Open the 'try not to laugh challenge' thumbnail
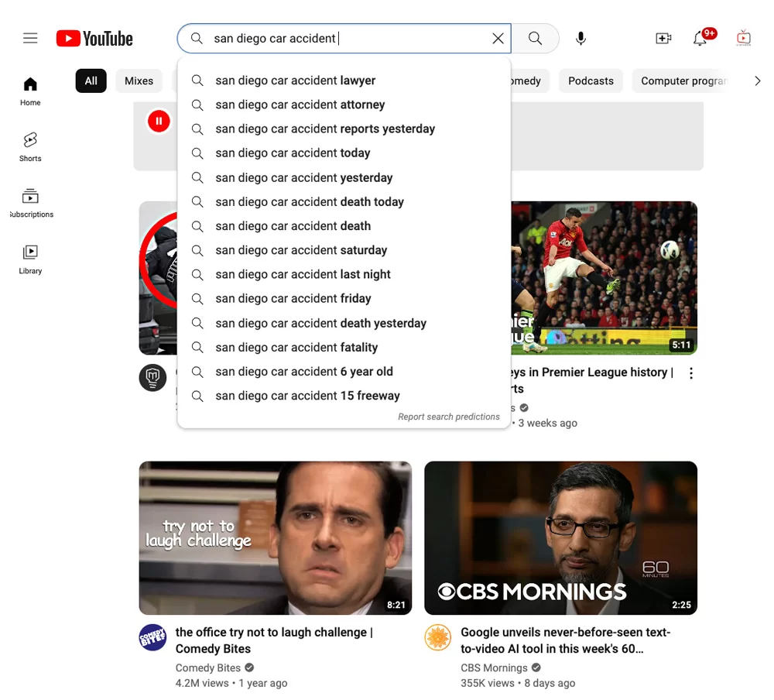Viewport: 774px width, 700px height. click(x=275, y=538)
